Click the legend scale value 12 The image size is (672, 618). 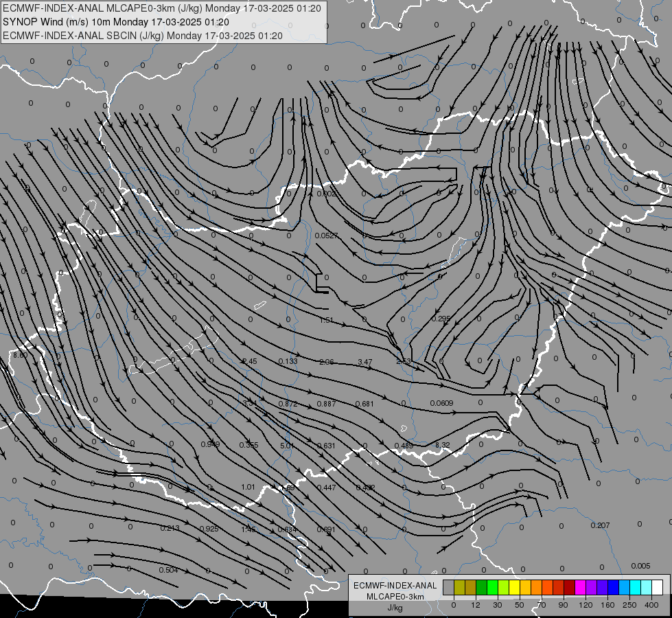[475, 605]
